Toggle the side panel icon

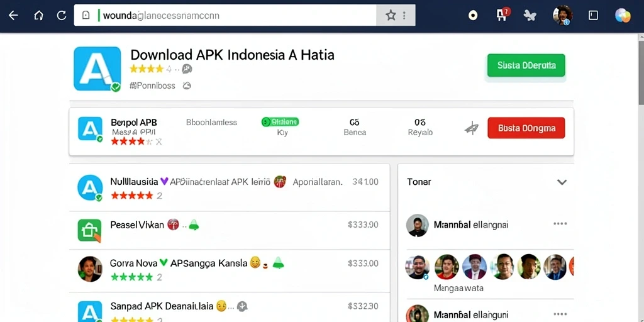[x=593, y=16]
